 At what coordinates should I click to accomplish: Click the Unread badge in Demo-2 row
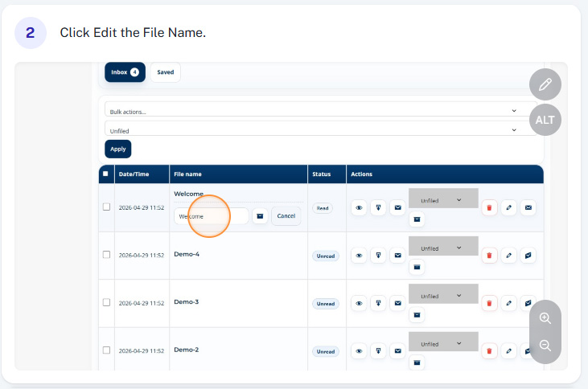(x=326, y=351)
